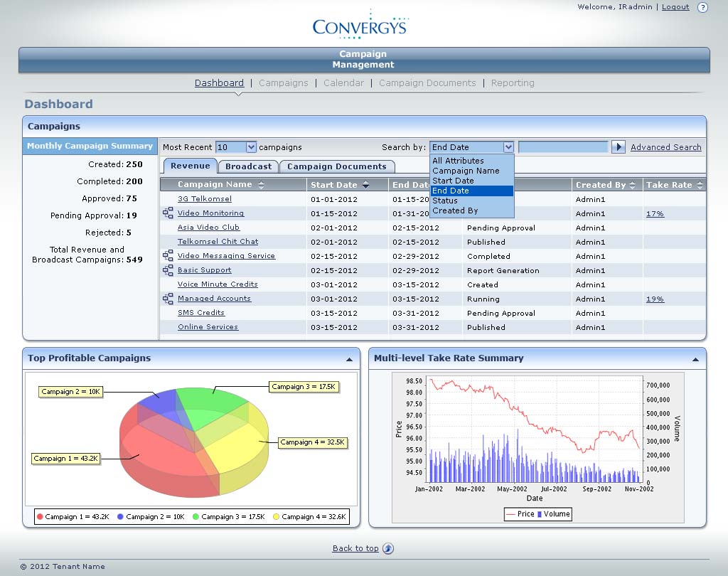This screenshot has height=576, width=728.
Task: Click the search text input field
Action: [562, 147]
